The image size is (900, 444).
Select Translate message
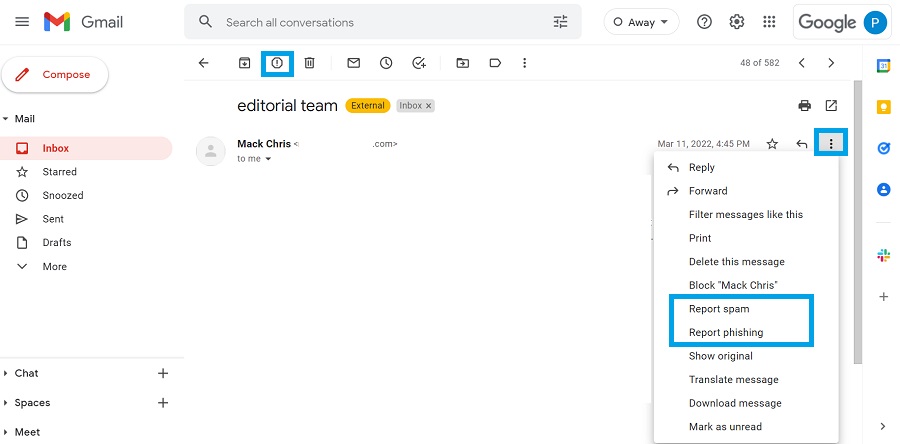746,379
